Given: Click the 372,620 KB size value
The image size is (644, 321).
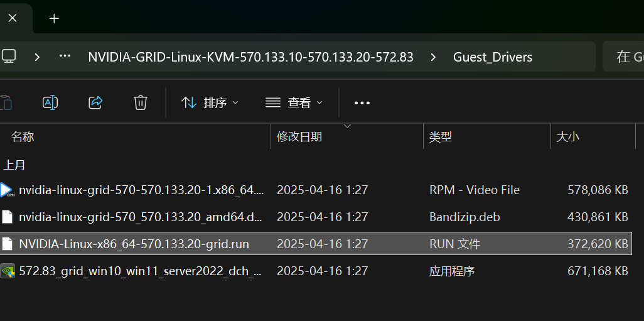Looking at the screenshot, I should point(598,244).
